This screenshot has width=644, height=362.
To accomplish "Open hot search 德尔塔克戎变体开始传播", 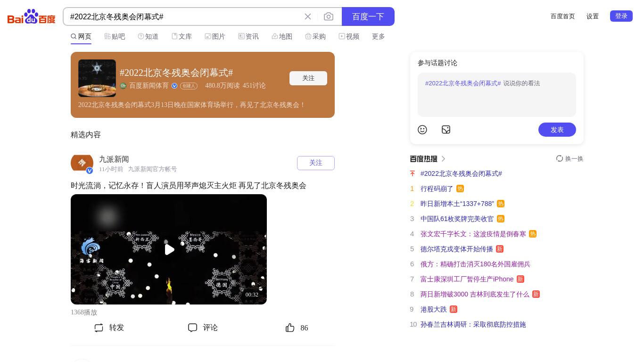I will [x=457, y=249].
